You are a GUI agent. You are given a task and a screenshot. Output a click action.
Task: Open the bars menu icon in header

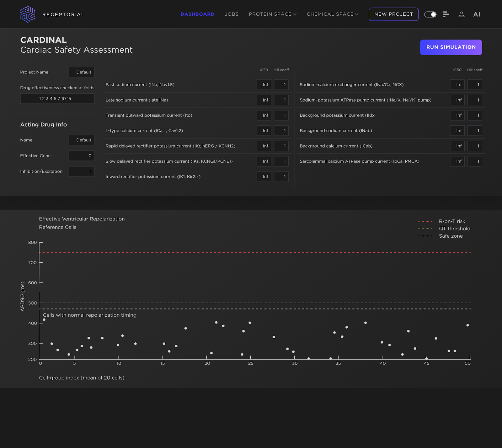tap(446, 14)
